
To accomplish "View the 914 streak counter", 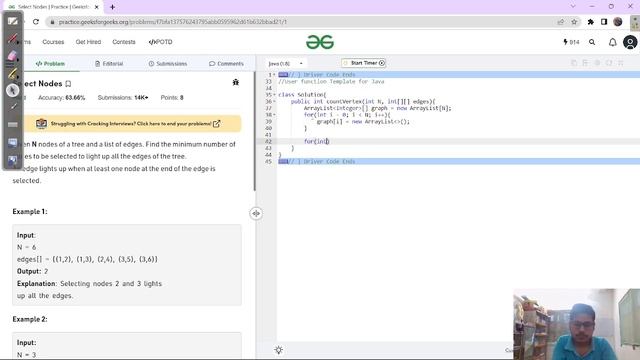I will 571,42.
